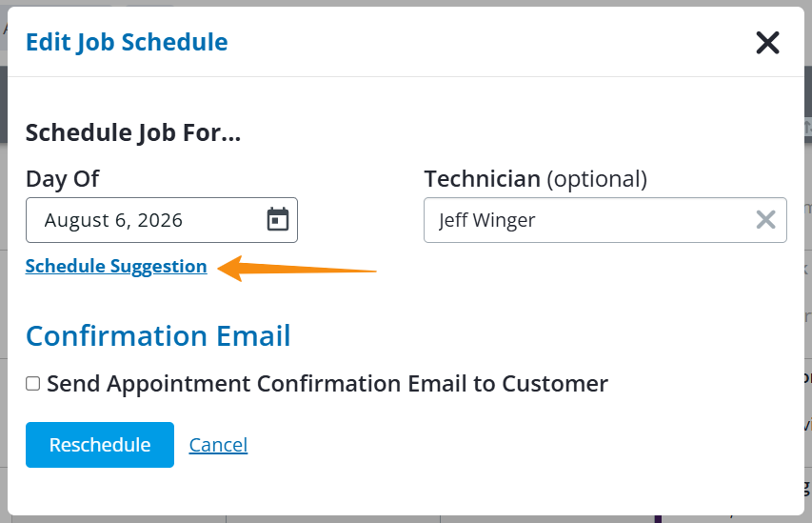
Task: Open the Technician combo box
Action: click(604, 220)
